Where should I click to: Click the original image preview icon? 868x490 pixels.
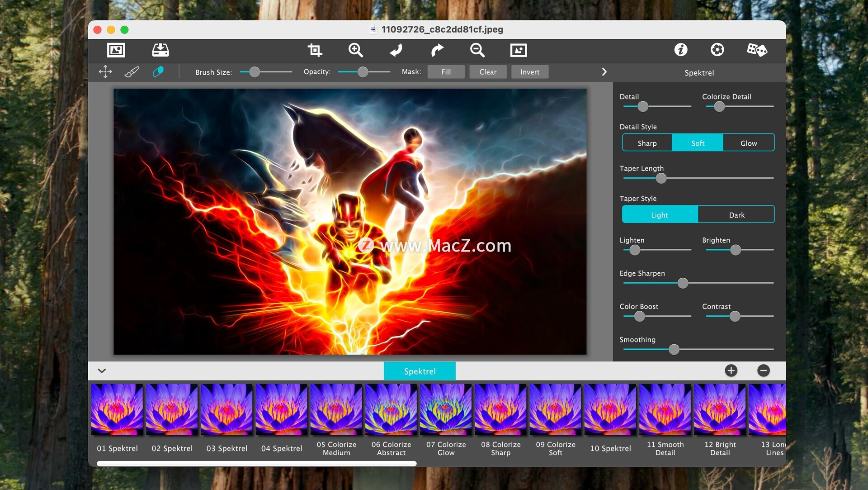pyautogui.click(x=519, y=50)
